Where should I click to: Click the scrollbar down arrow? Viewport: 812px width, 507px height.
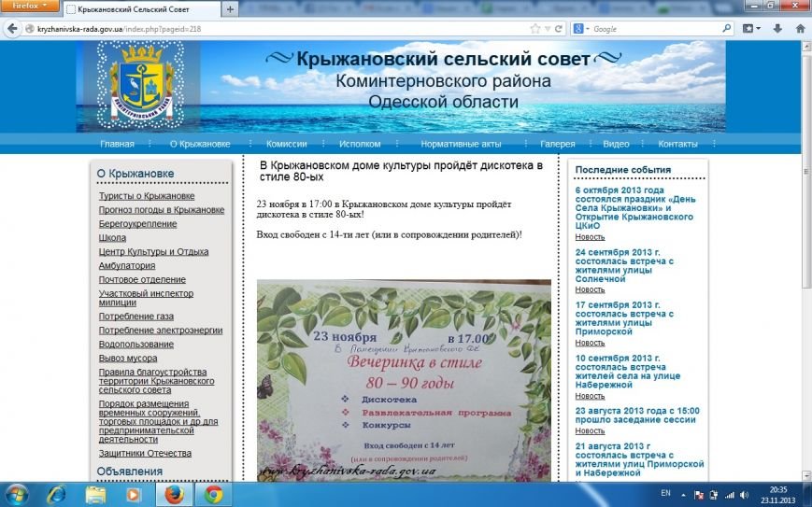click(806, 475)
